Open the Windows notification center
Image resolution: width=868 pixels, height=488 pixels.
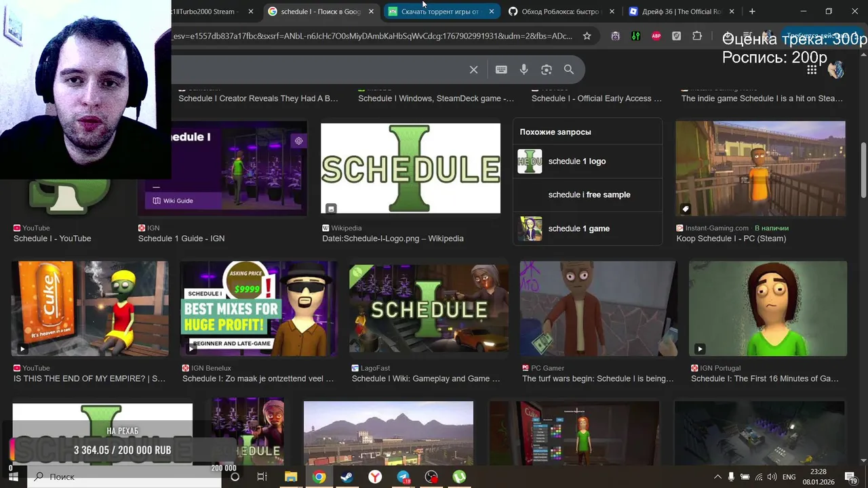850,477
